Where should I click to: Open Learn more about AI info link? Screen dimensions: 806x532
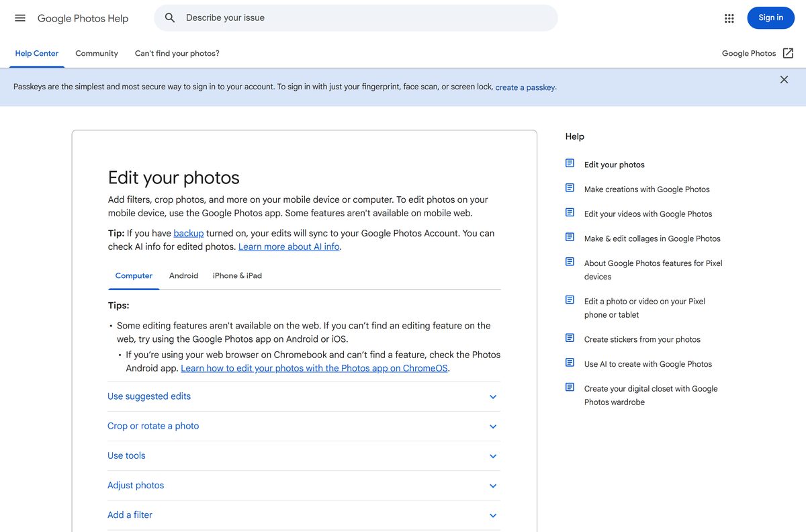click(289, 247)
